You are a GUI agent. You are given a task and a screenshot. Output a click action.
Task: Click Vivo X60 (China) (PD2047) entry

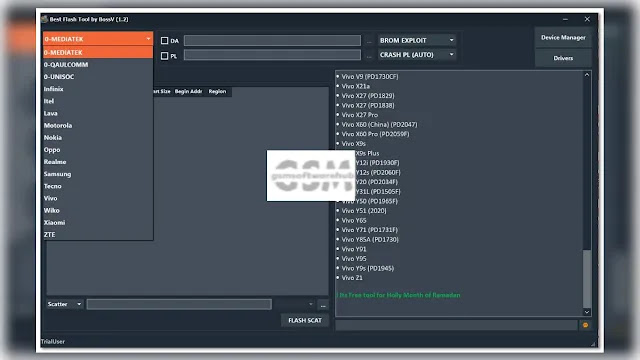tap(379, 124)
